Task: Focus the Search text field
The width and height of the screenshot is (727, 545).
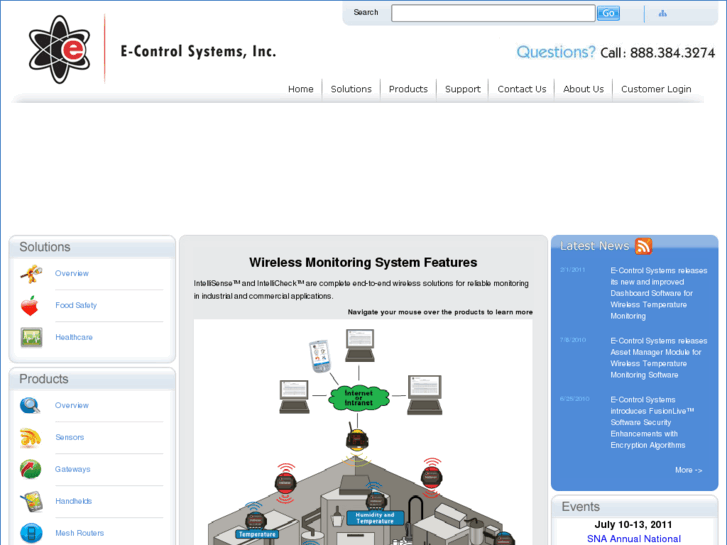Action: coord(493,13)
